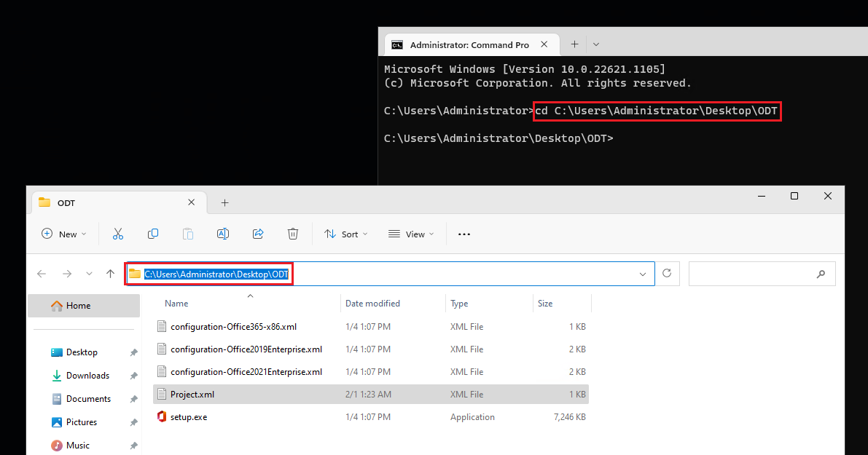Click the pin icon beside Documents
868x455 pixels.
point(133,399)
